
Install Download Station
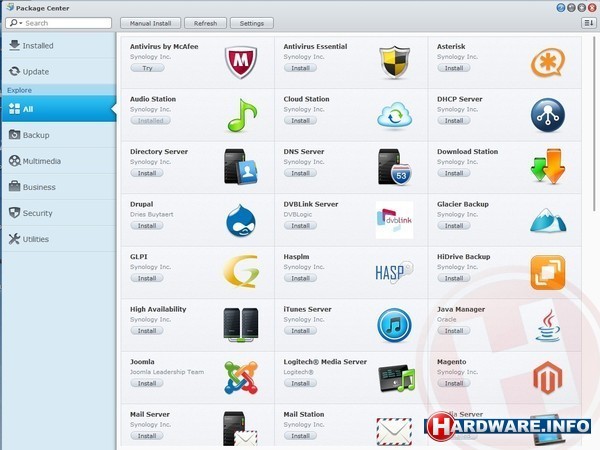pyautogui.click(x=454, y=173)
